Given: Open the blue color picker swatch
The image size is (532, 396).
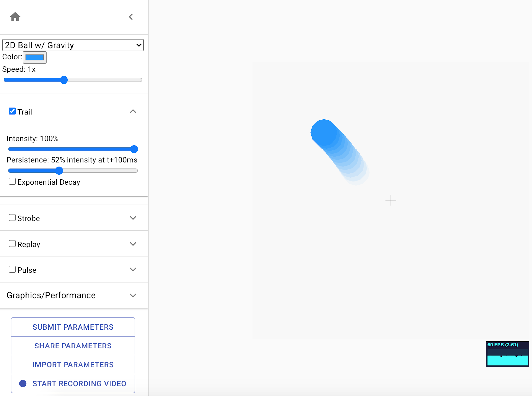Looking at the screenshot, I should pyautogui.click(x=35, y=57).
